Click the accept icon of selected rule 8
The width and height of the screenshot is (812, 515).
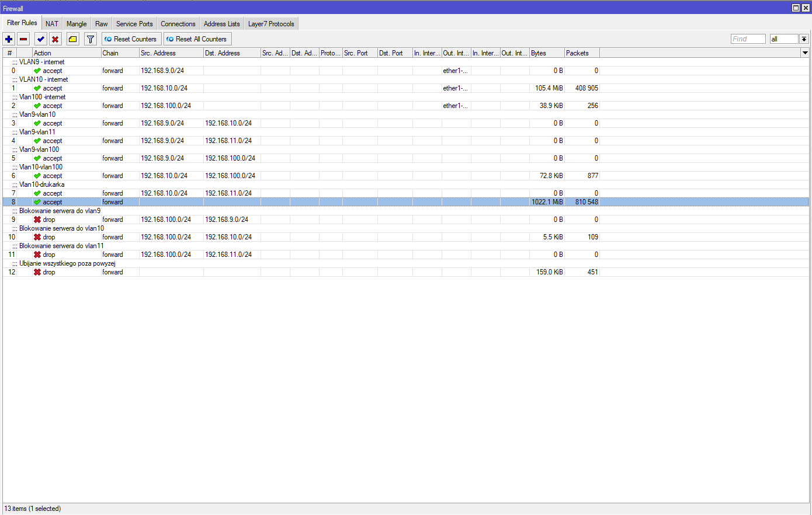coord(37,202)
